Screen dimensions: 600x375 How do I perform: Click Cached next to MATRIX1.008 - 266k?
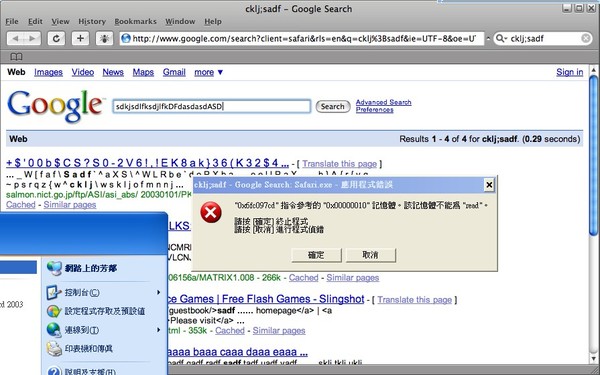[x=303, y=278]
